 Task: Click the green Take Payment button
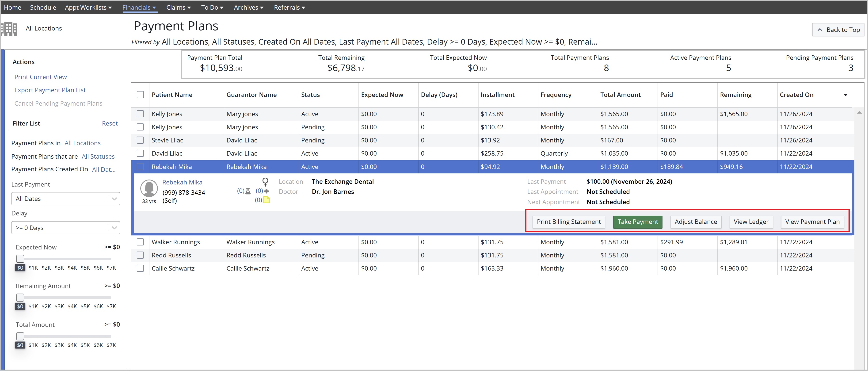(x=638, y=222)
